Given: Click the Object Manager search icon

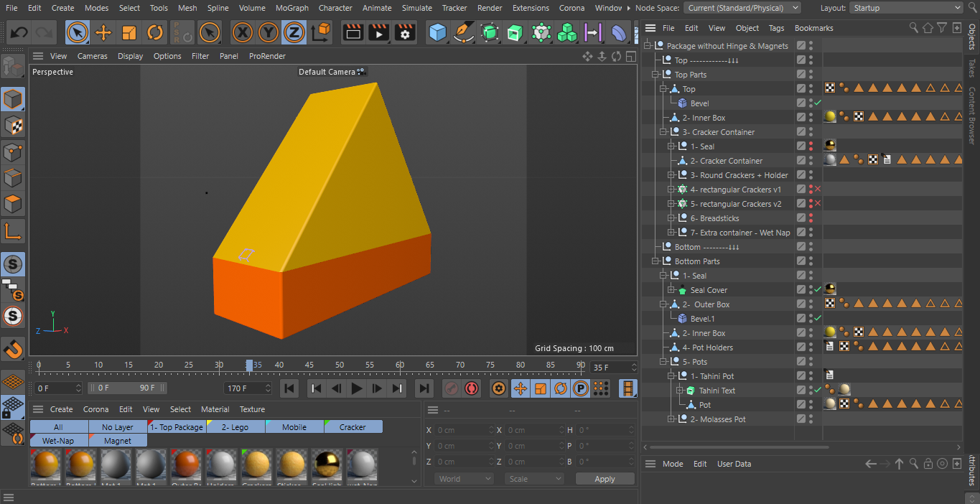Looking at the screenshot, I should point(913,28).
